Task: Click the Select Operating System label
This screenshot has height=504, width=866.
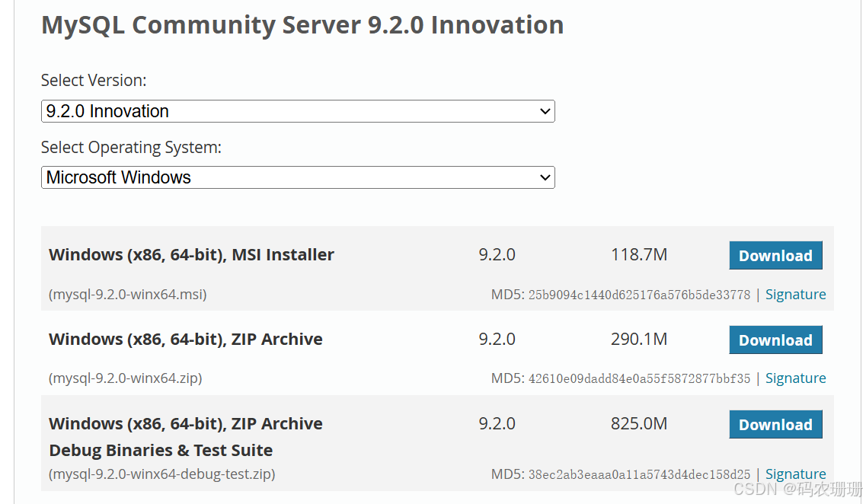Action: [132, 148]
